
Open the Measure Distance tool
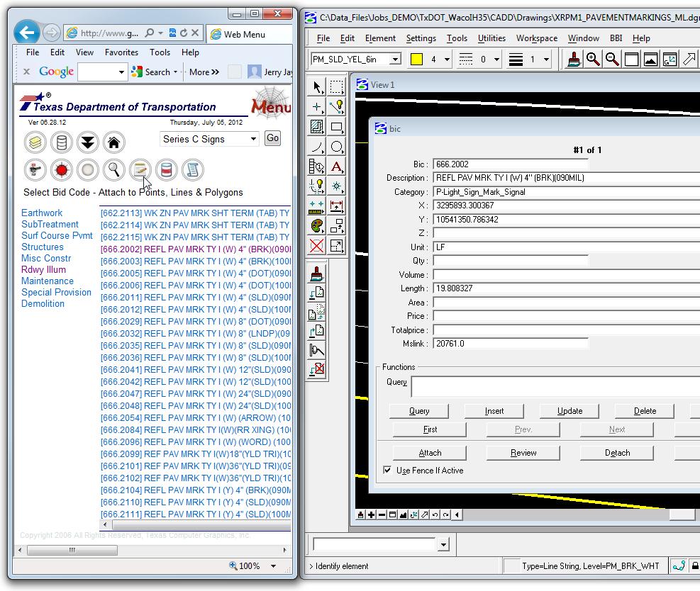pos(316,206)
